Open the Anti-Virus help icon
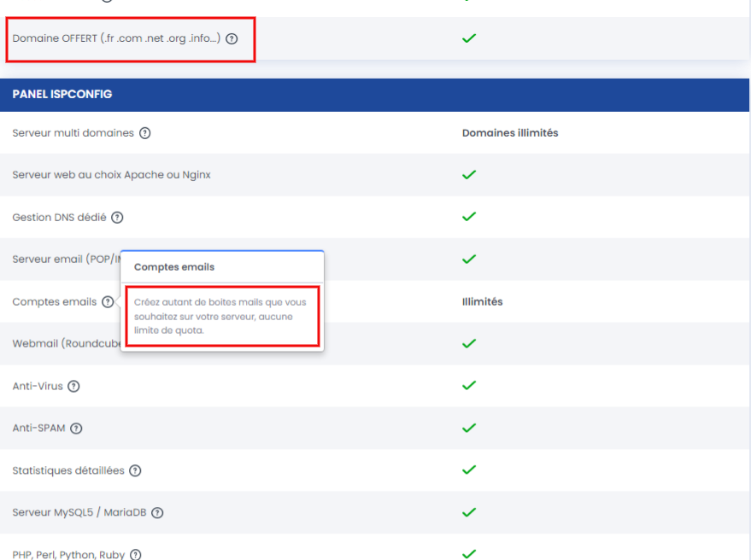Viewport: 751px width, 560px height. 73,386
